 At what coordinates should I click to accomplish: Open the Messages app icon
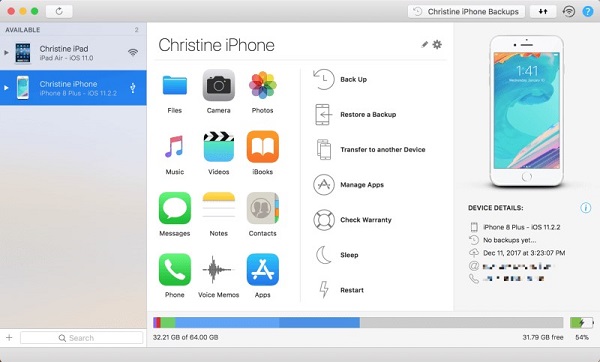coord(175,208)
